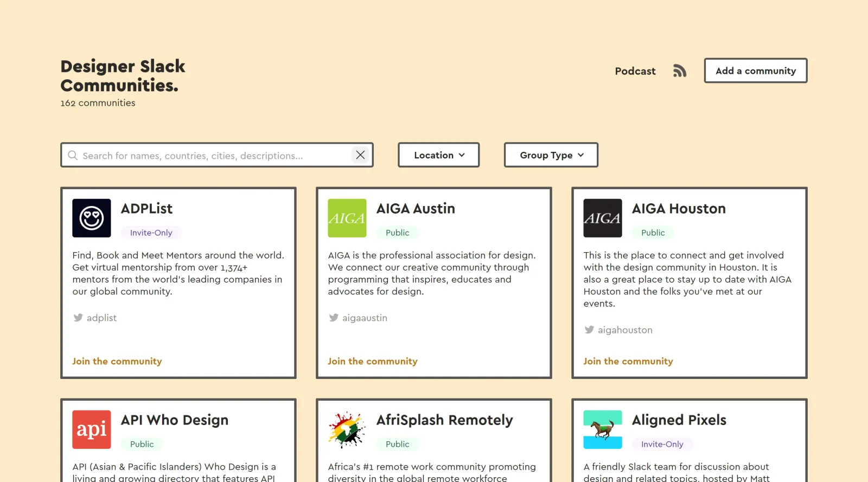This screenshot has width=868, height=482.
Task: Click the API Who Design title
Action: click(x=175, y=420)
